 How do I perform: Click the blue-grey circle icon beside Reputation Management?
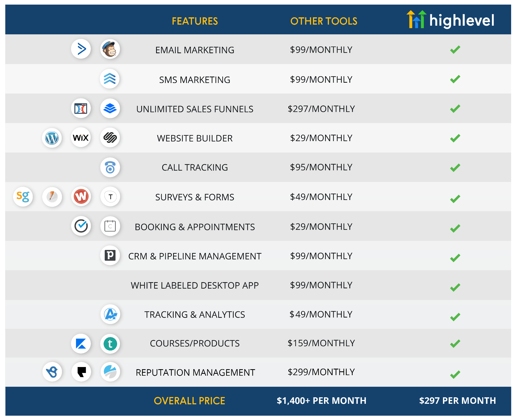[110, 372]
